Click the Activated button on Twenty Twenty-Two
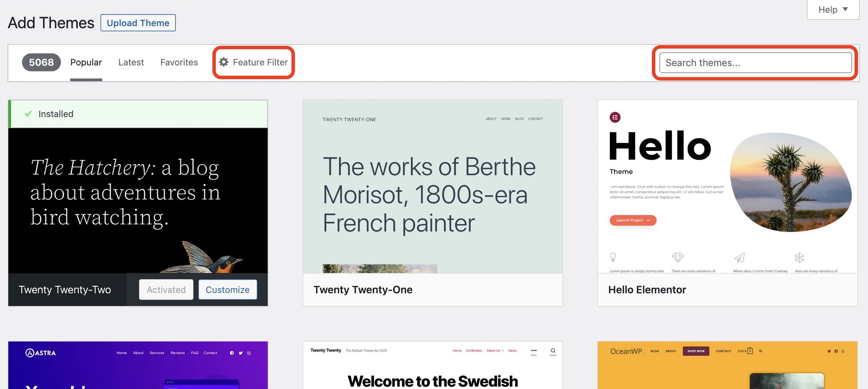The height and width of the screenshot is (389, 868). pos(166,290)
